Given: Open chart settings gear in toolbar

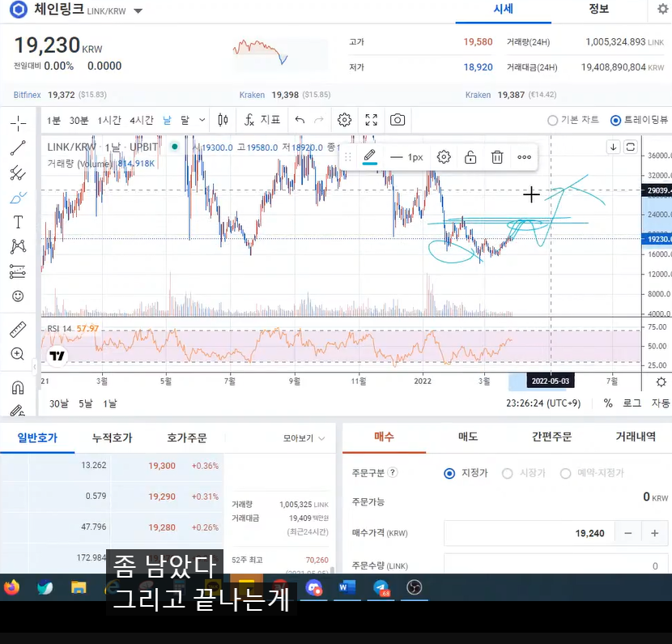Looking at the screenshot, I should (345, 120).
